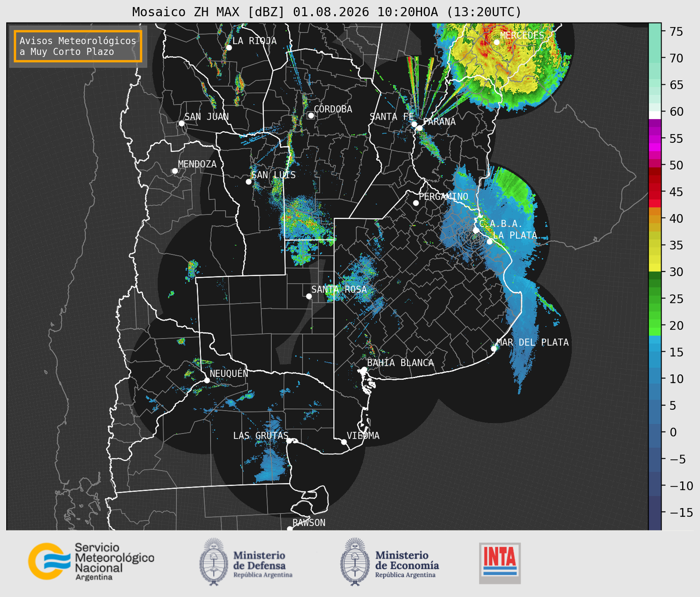Click the MENDOZA city marker dot
The width and height of the screenshot is (700, 597).
point(175,171)
